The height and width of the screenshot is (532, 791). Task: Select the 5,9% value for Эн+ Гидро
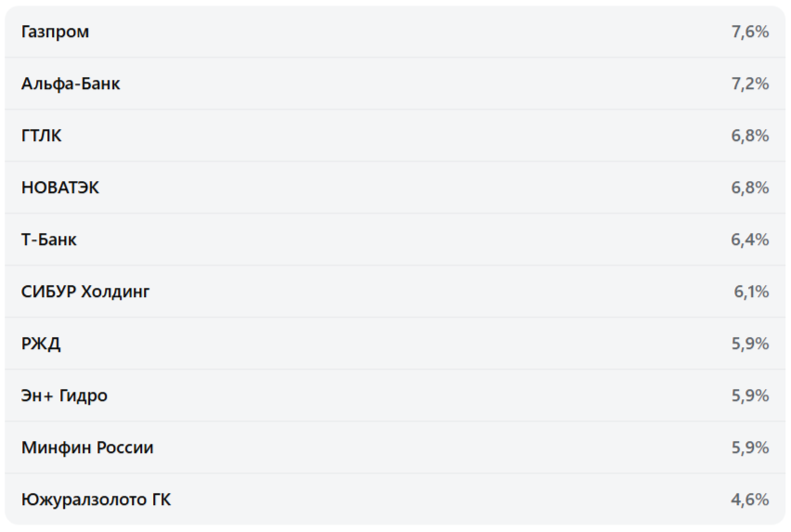coord(749,396)
